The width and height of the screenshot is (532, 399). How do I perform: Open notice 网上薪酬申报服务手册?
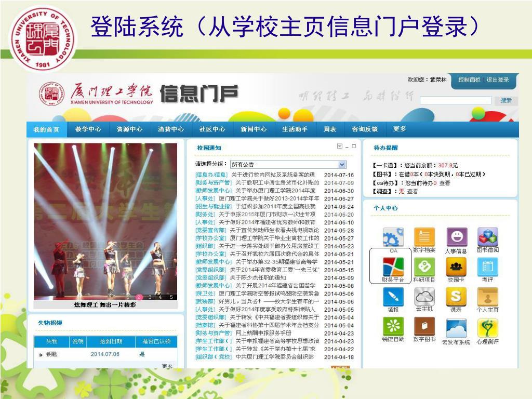(x=263, y=333)
